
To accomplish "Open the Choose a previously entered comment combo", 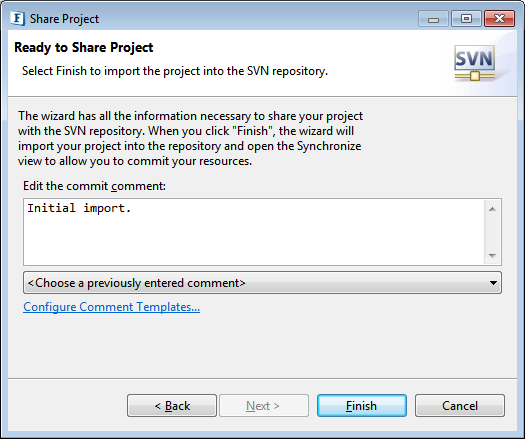I will pyautogui.click(x=262, y=283).
